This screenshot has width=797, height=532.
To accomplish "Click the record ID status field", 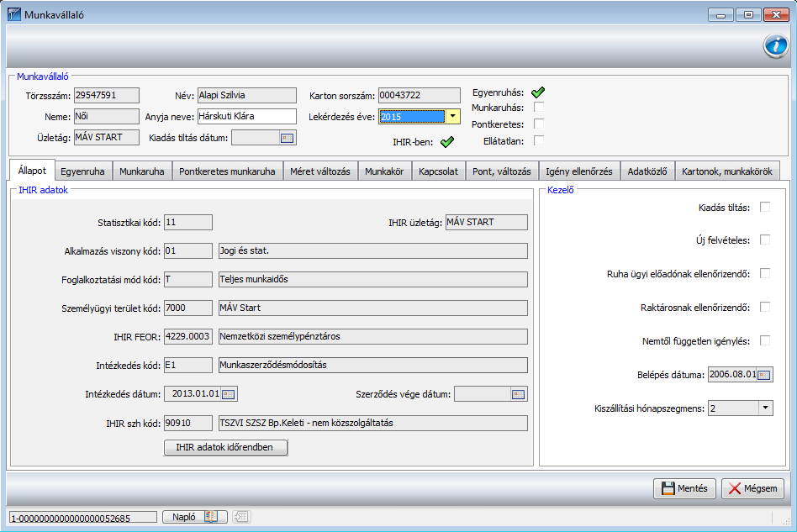I will point(83,517).
